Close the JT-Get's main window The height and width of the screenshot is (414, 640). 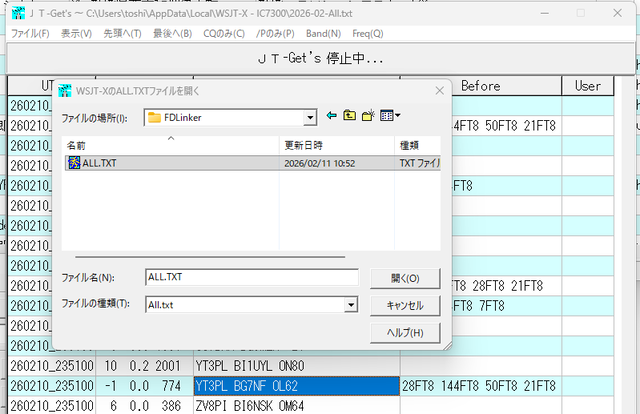[x=617, y=13]
